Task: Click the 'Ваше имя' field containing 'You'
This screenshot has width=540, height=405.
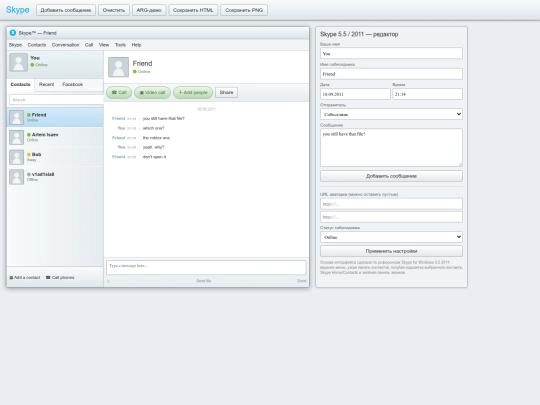Action: 391,53
